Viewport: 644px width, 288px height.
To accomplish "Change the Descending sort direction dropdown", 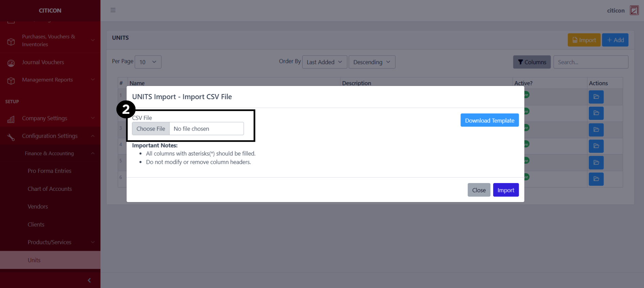I will click(x=372, y=62).
